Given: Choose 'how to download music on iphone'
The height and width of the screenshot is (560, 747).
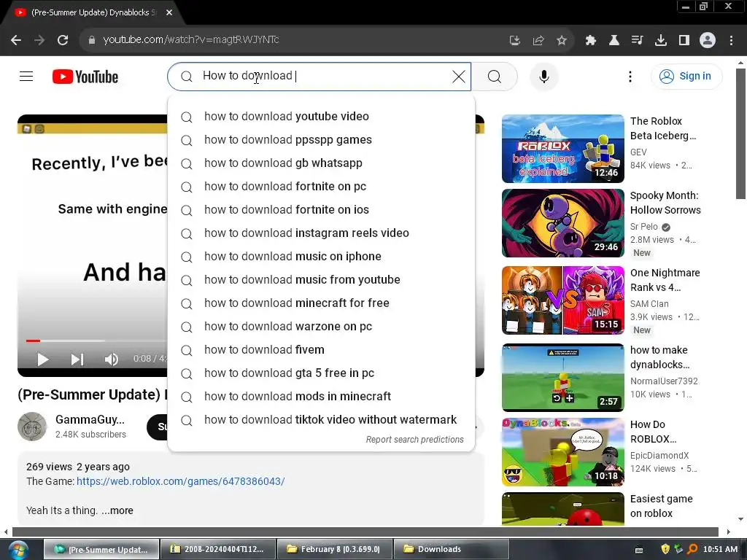Looking at the screenshot, I should [321, 256].
